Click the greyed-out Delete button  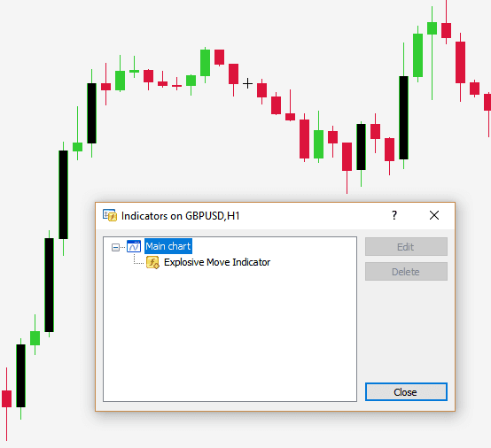[406, 272]
